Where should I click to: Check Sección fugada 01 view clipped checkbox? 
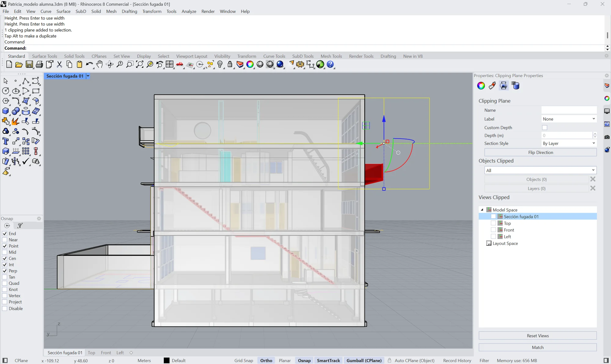pyautogui.click(x=493, y=217)
